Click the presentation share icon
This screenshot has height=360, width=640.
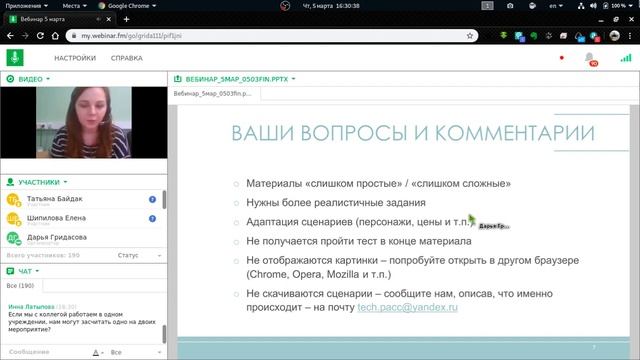178,79
